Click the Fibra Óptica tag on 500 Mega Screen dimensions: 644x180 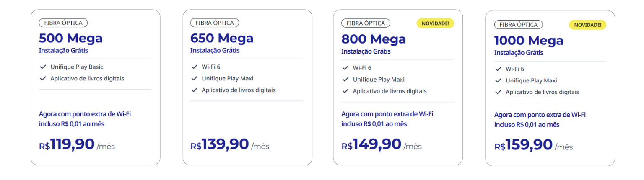point(63,23)
